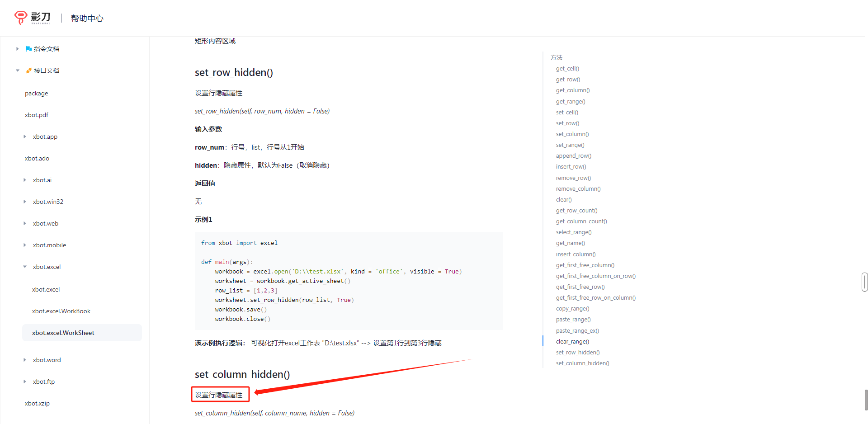Click the 影刀 logo icon
Screen dimensions: 868x424
click(21, 18)
